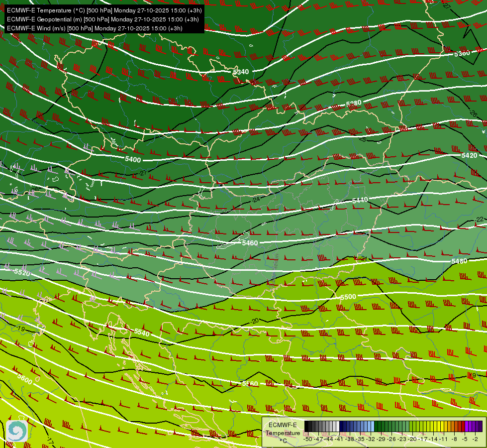Click the -14 value on legend scale
The image size is (487, 448).
point(433,439)
